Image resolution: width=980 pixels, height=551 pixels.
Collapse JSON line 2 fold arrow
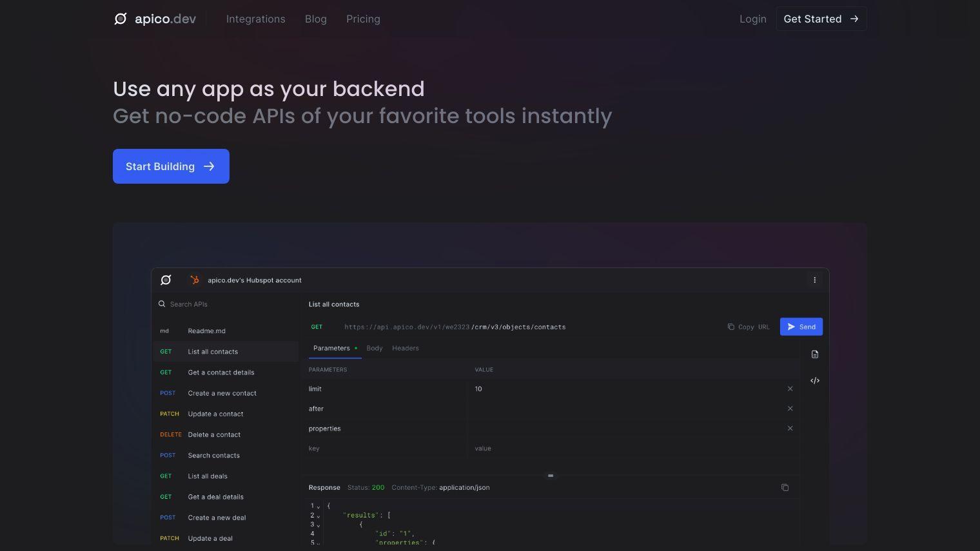point(318,516)
